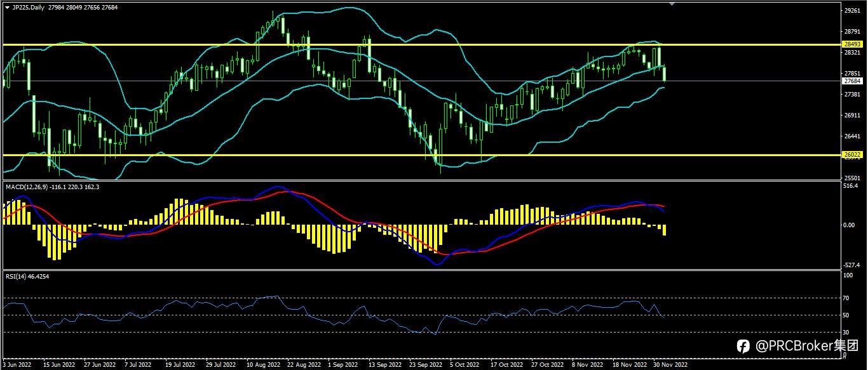Click the '5 Oct 2022' date label
The height and width of the screenshot is (370, 868).
pos(465,365)
